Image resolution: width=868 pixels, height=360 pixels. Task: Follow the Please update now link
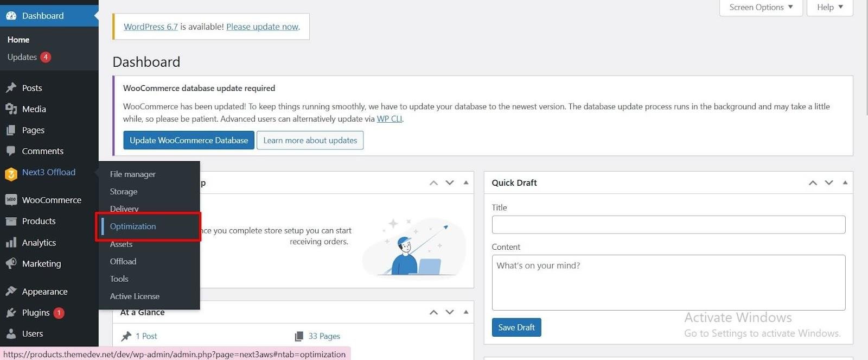[x=263, y=27]
